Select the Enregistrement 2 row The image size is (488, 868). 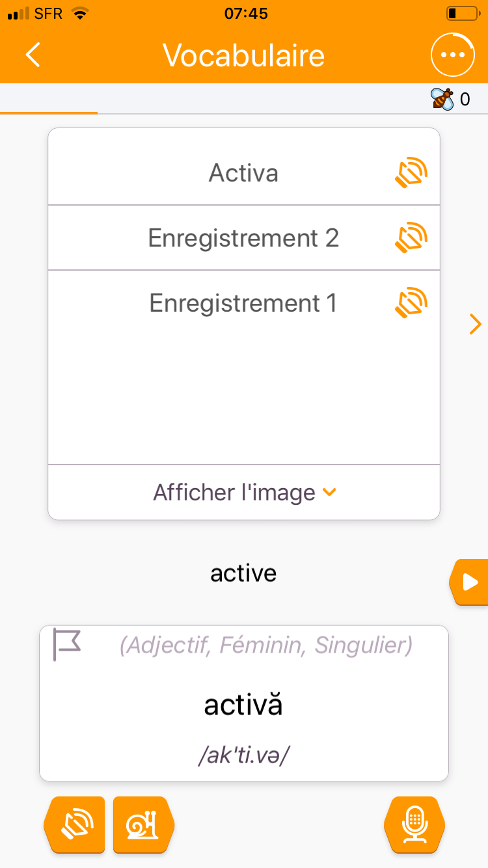pyautogui.click(x=243, y=238)
